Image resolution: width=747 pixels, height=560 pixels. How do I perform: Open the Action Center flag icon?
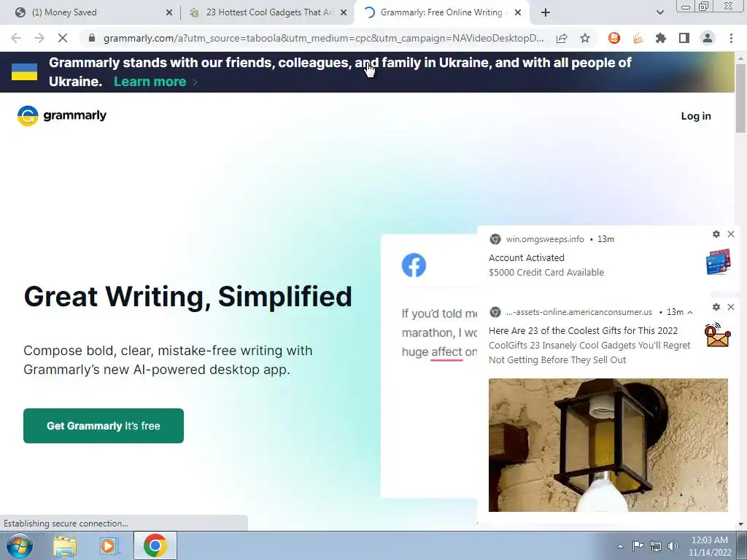point(638,545)
